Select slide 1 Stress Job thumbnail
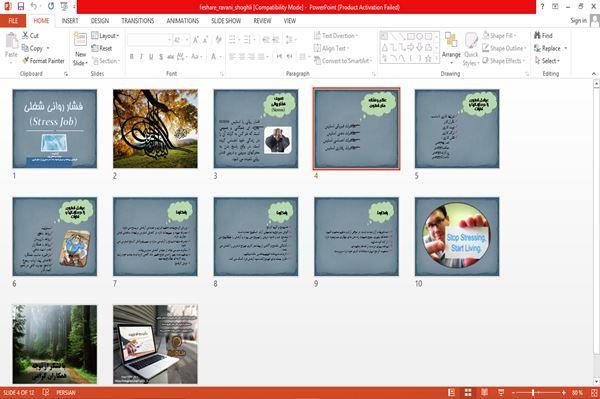This screenshot has width=600, height=399. pos(55,129)
